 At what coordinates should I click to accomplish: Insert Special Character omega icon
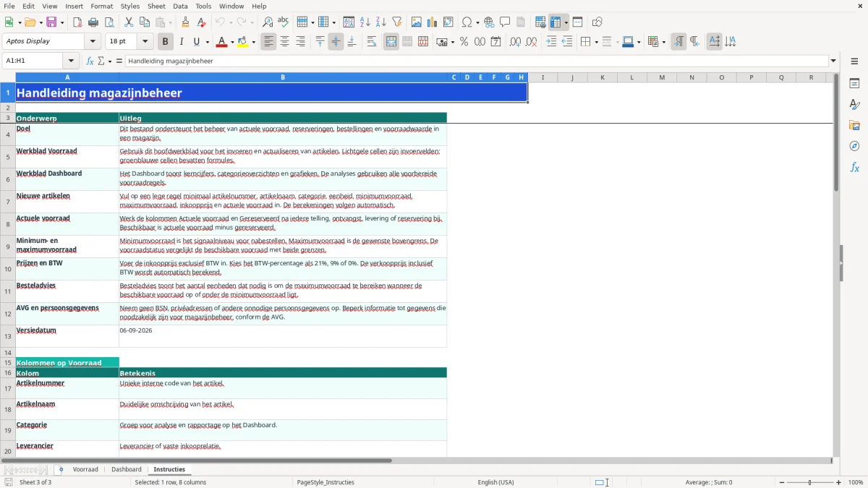pyautogui.click(x=467, y=22)
